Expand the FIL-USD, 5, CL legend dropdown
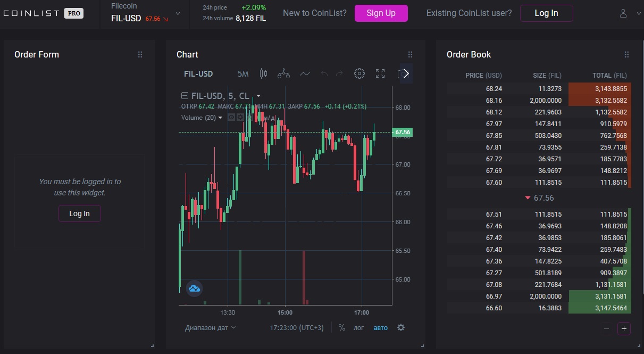 (258, 96)
